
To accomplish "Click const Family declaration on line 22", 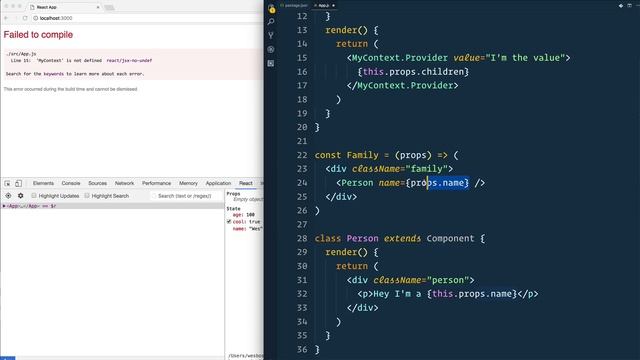I will pyautogui.click(x=347, y=155).
